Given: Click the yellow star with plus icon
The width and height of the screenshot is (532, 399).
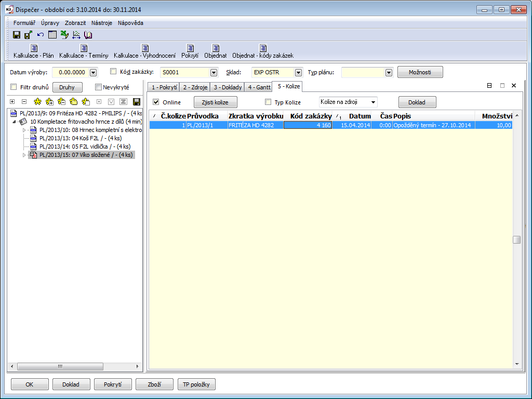Looking at the screenshot, I should 49,101.
